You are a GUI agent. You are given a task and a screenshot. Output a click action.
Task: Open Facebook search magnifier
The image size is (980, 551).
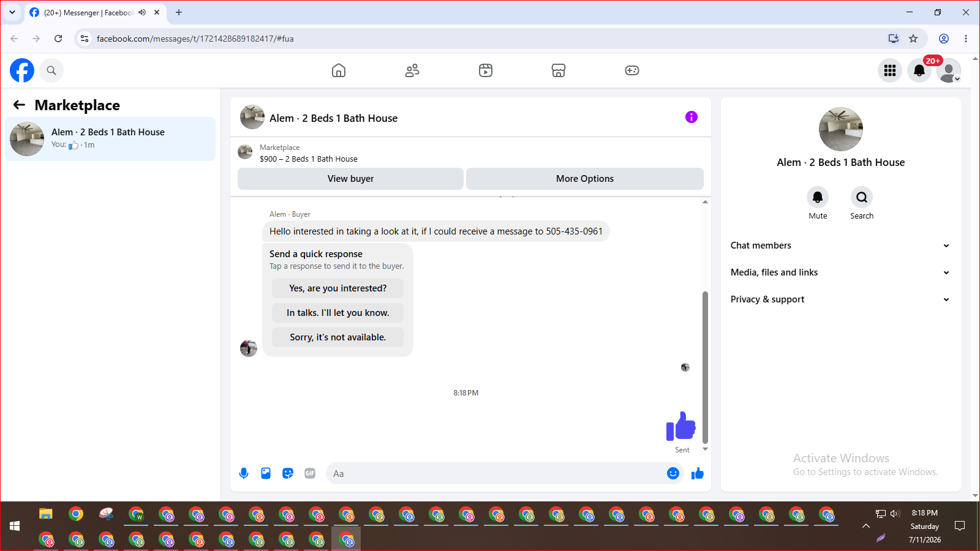pyautogui.click(x=51, y=70)
